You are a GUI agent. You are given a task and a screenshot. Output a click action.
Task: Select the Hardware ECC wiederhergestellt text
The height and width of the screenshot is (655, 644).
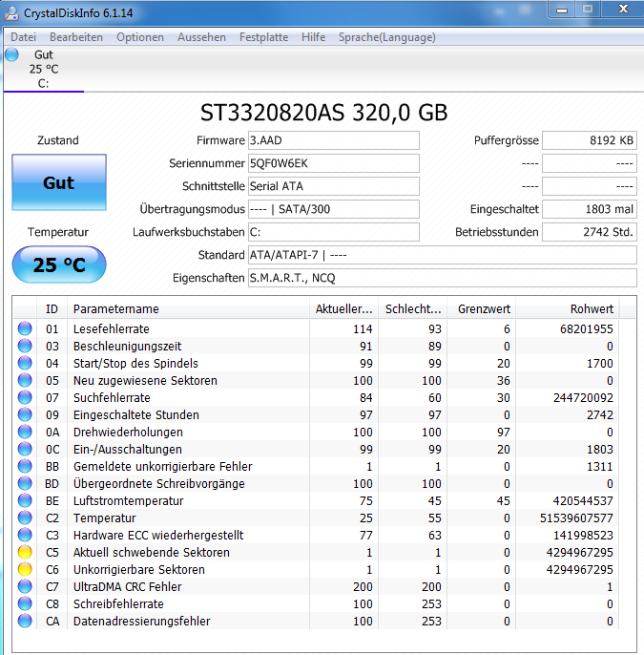(158, 535)
